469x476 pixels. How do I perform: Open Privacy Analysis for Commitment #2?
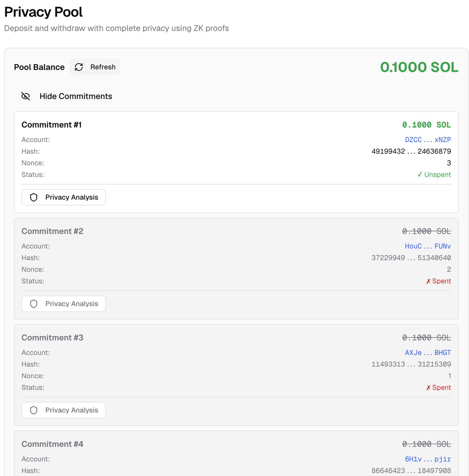[x=71, y=304]
